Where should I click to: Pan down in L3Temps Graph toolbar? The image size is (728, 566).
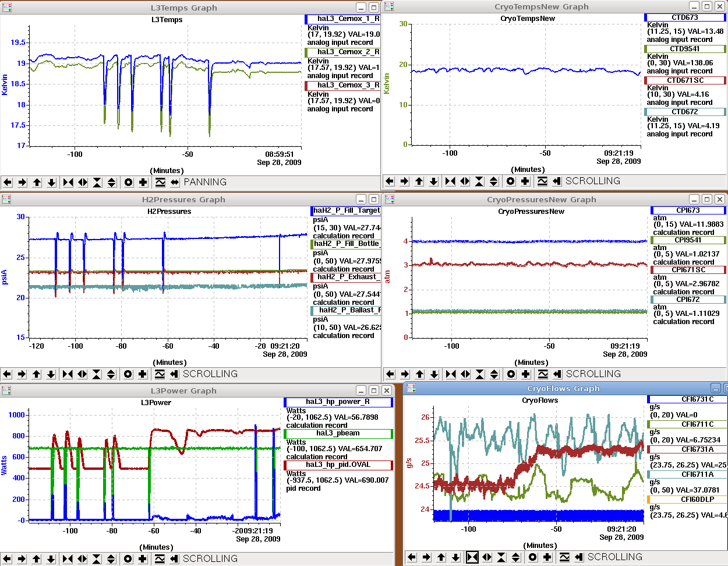(52, 182)
